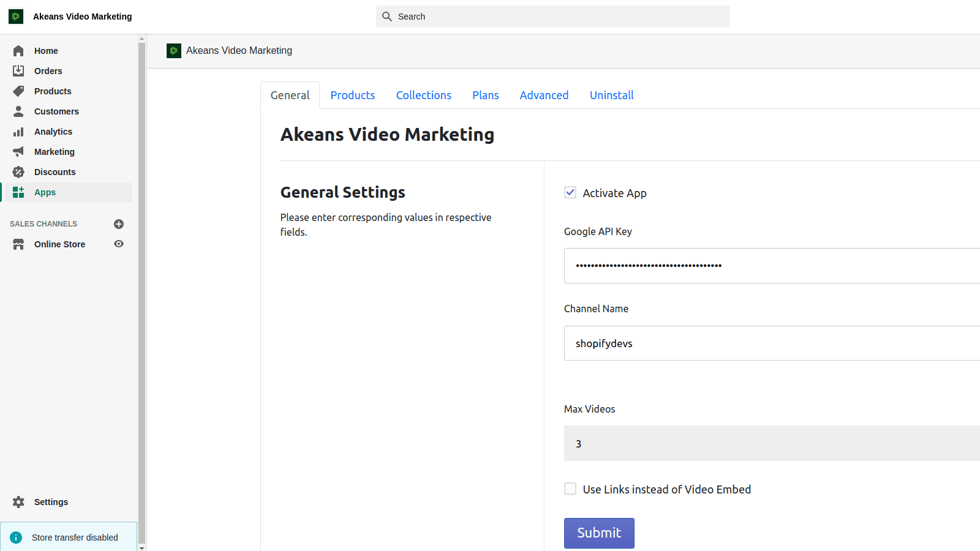980x551 pixels.
Task: Switch to the Products tab
Action: tap(352, 96)
